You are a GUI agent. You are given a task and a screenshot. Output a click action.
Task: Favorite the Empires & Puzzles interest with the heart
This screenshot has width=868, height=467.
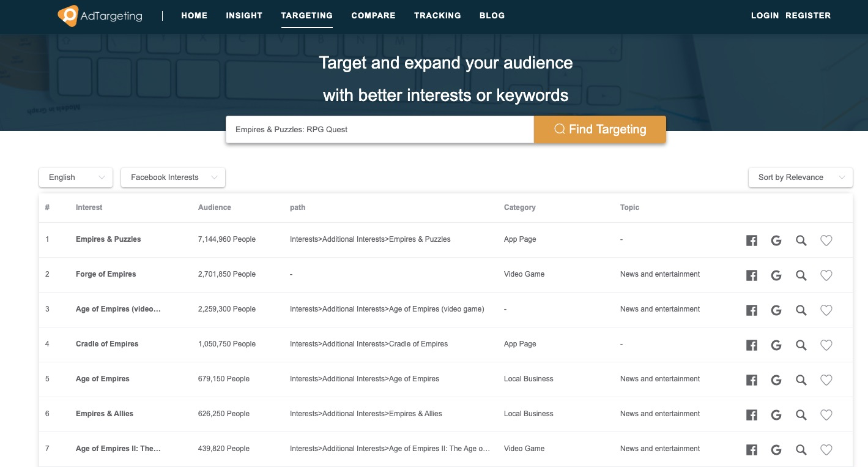pos(826,241)
